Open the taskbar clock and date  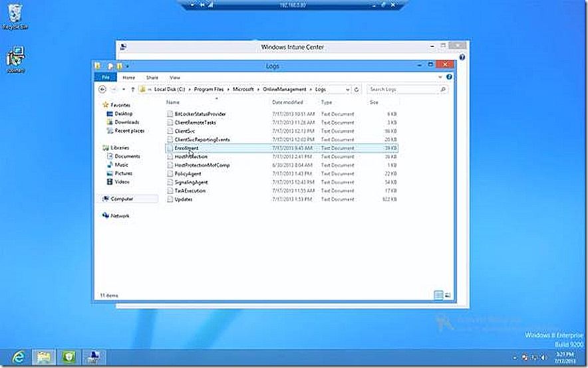point(565,357)
